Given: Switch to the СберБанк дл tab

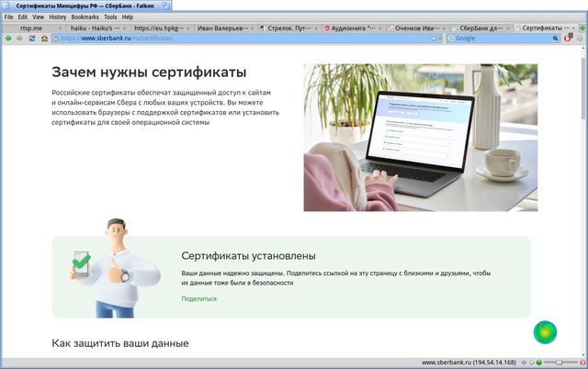Looking at the screenshot, I should [x=481, y=28].
